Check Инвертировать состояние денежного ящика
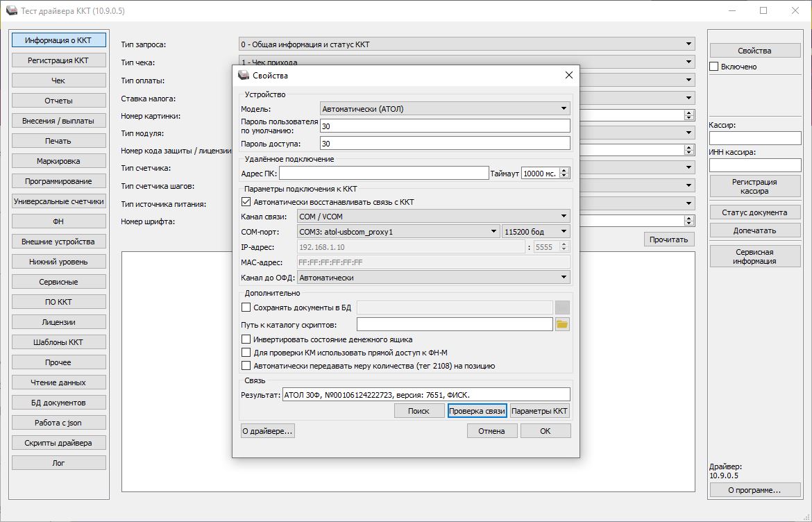 246,339
